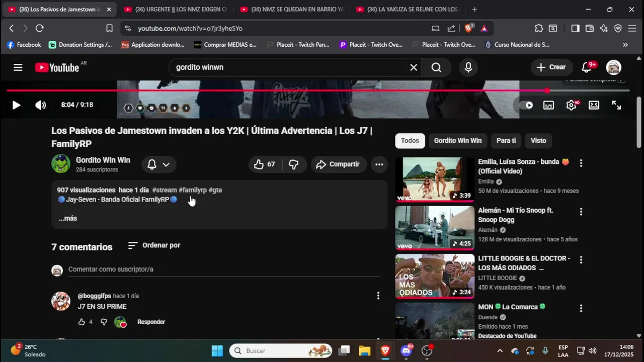This screenshot has height=362, width=644.
Task: Mute the video volume
Action: point(40,105)
